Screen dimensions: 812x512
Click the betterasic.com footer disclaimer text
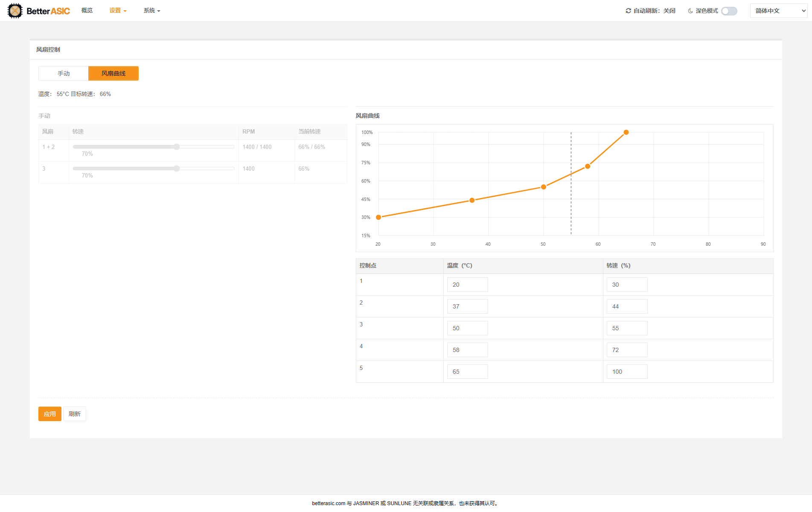point(406,503)
